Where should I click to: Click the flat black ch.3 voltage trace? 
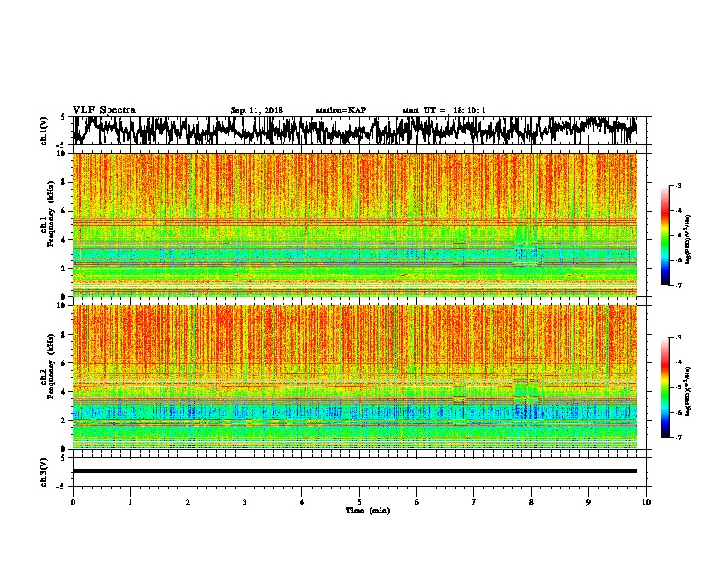pyautogui.click(x=354, y=471)
